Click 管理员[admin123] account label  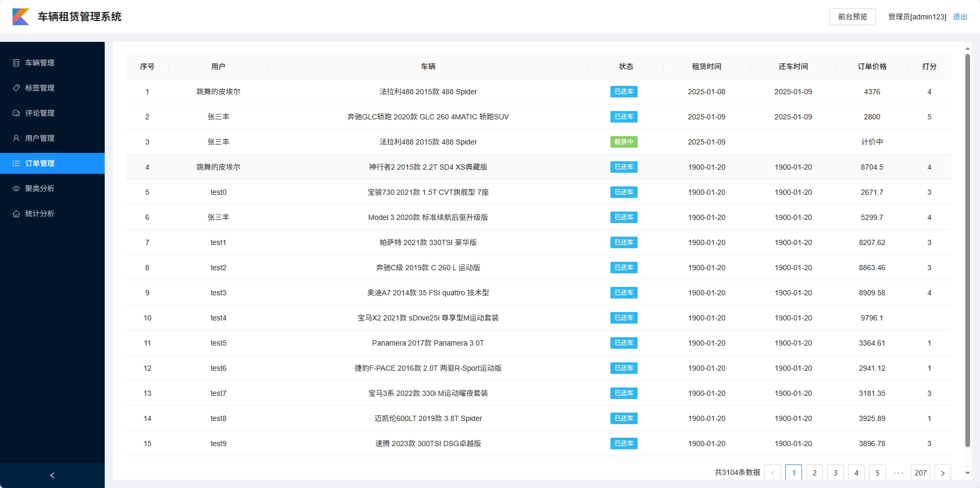click(x=917, y=17)
